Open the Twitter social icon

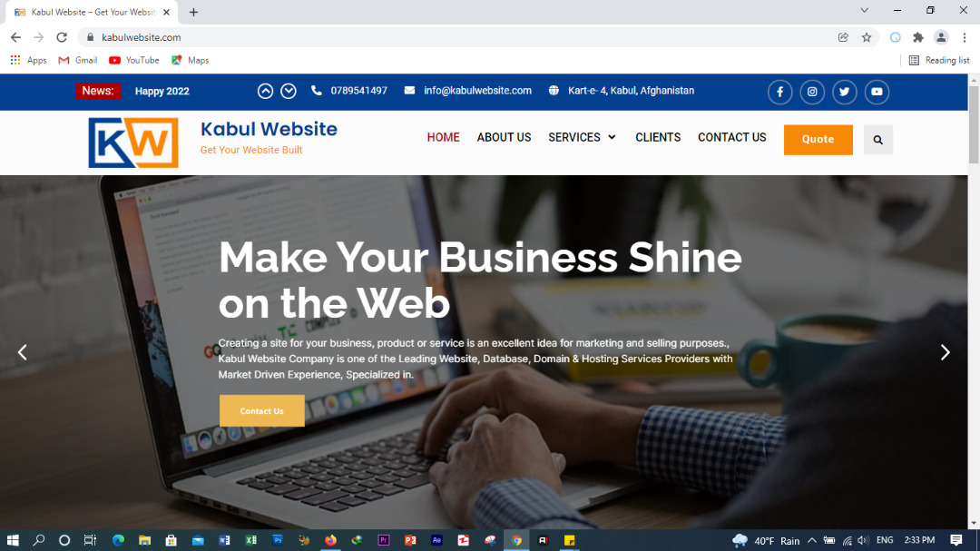coord(845,92)
